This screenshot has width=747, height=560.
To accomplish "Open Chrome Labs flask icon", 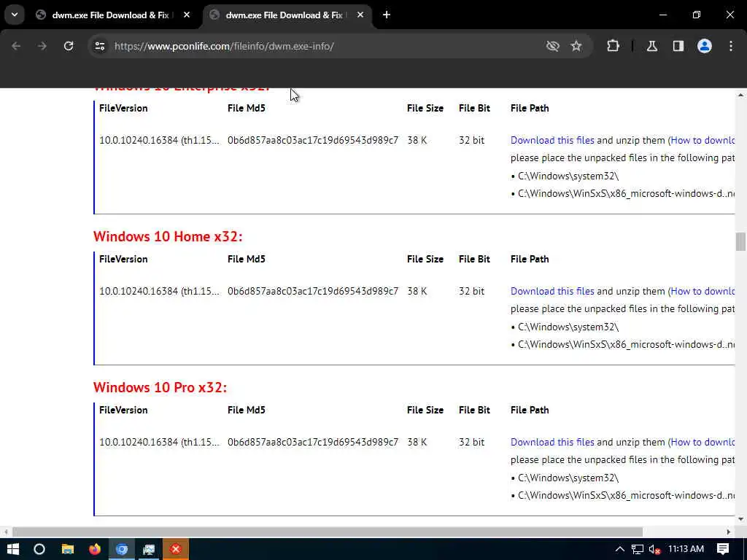I will (x=652, y=46).
